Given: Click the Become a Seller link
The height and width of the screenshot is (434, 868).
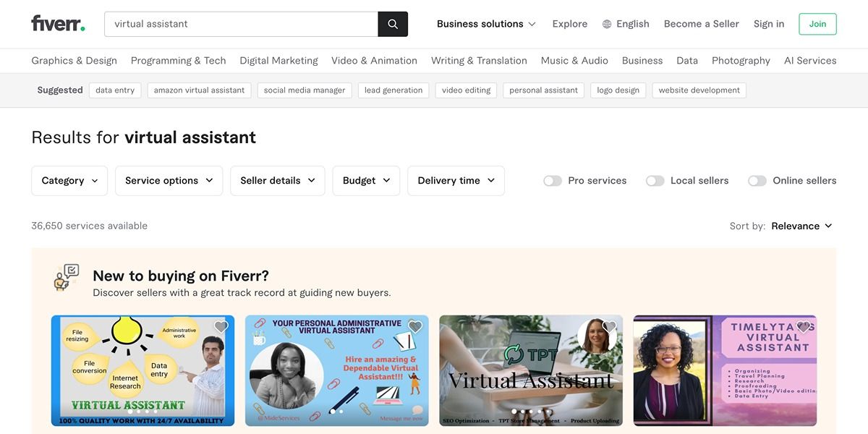Looking at the screenshot, I should click(701, 23).
